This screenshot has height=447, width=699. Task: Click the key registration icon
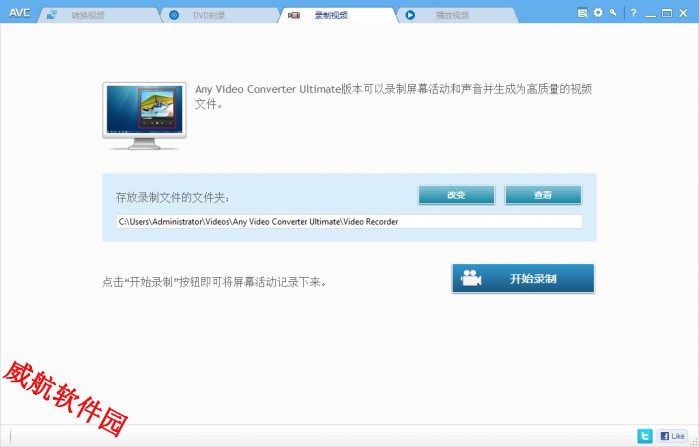point(613,13)
